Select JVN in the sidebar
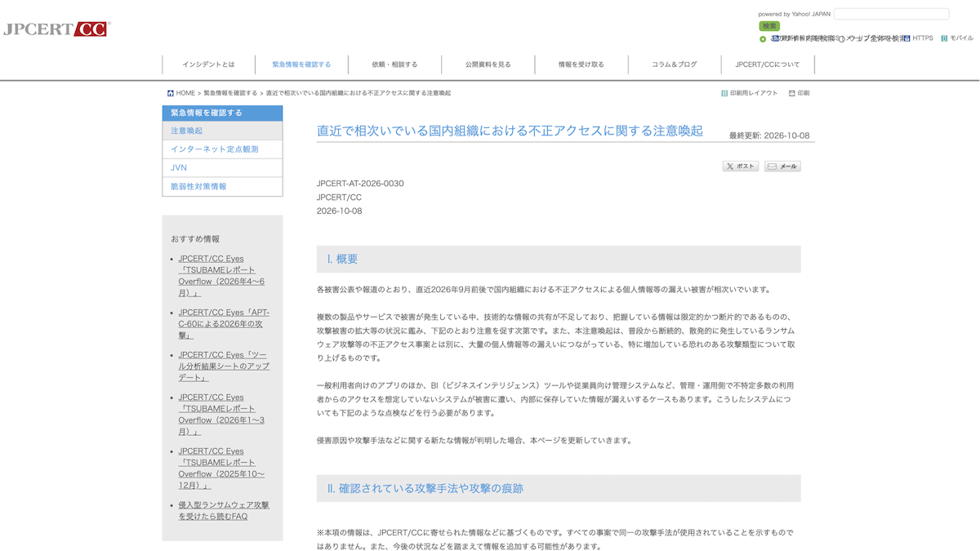This screenshot has height=551, width=980. [x=222, y=167]
